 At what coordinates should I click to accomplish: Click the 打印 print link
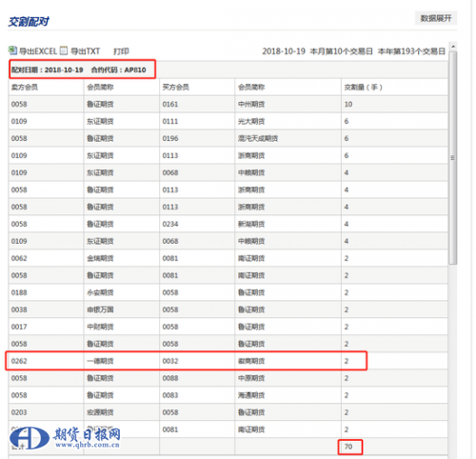(x=121, y=51)
